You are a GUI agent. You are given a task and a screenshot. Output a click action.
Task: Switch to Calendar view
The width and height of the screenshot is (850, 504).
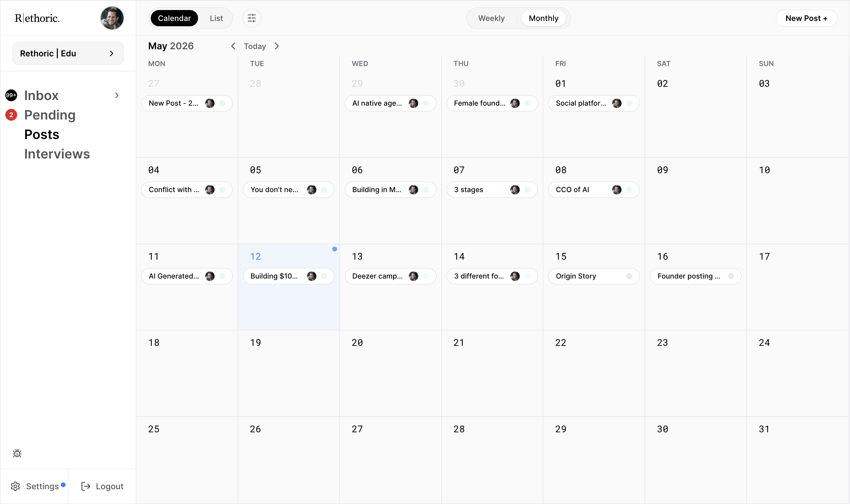[174, 18]
